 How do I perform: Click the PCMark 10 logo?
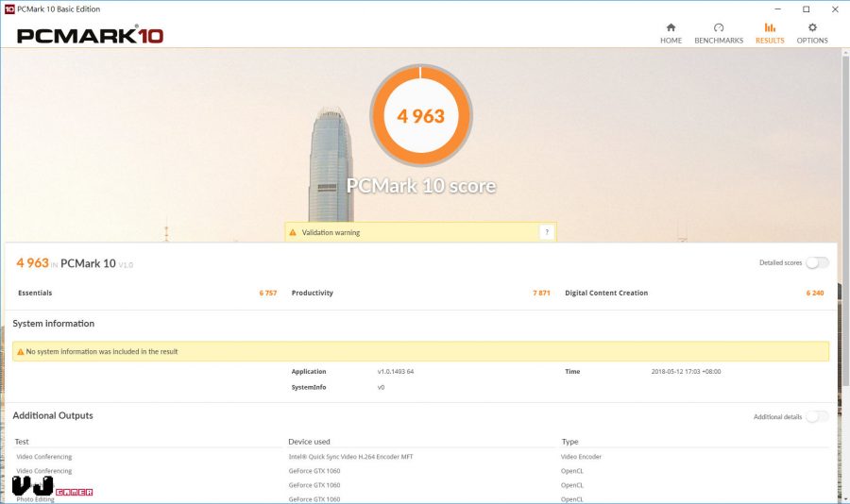point(90,35)
